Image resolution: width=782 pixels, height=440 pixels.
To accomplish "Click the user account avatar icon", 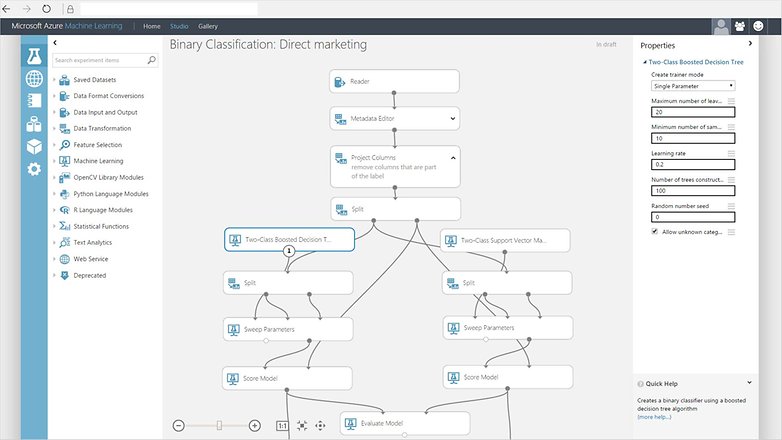I will (x=721, y=26).
